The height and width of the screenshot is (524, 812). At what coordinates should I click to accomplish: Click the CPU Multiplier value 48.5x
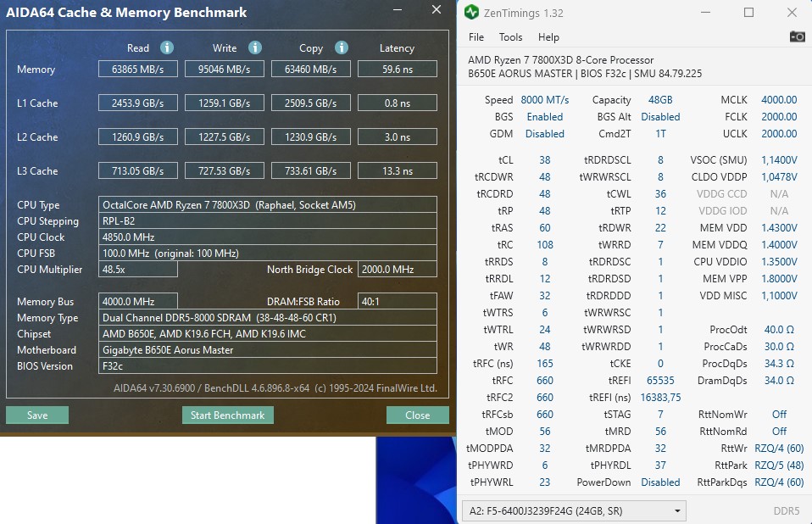point(138,270)
